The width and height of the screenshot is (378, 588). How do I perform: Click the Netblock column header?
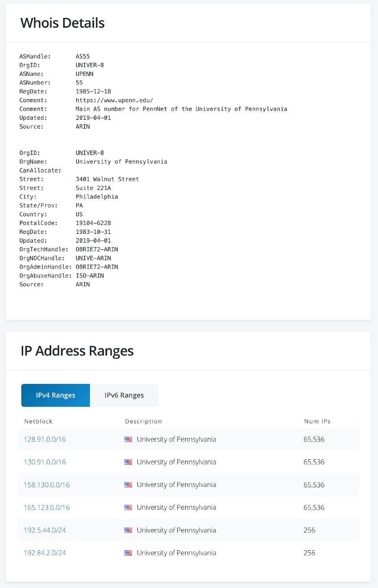click(38, 421)
